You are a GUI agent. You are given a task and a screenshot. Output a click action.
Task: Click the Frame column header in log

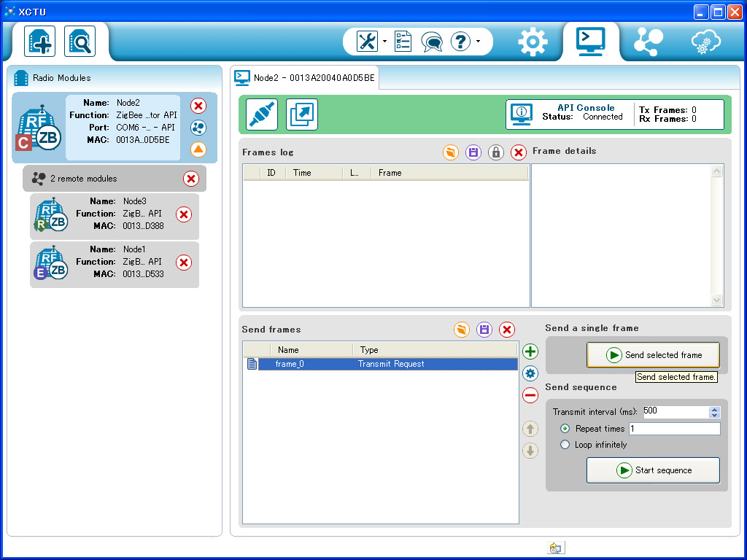click(x=449, y=173)
